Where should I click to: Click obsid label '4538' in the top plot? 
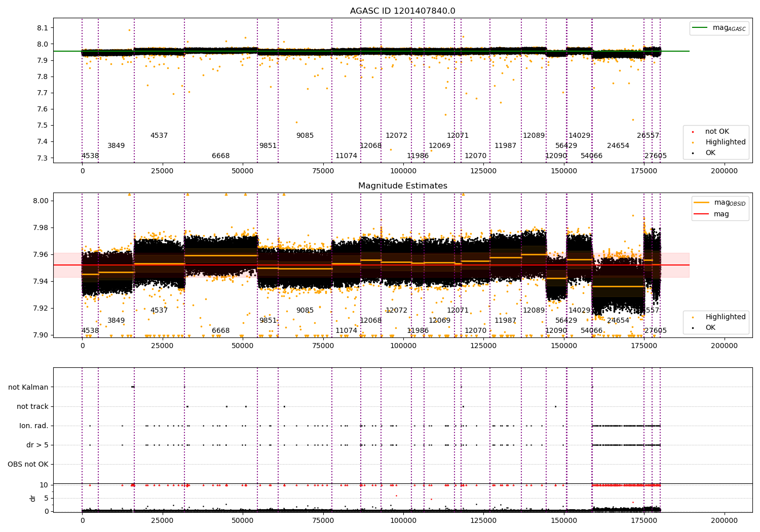click(x=90, y=156)
